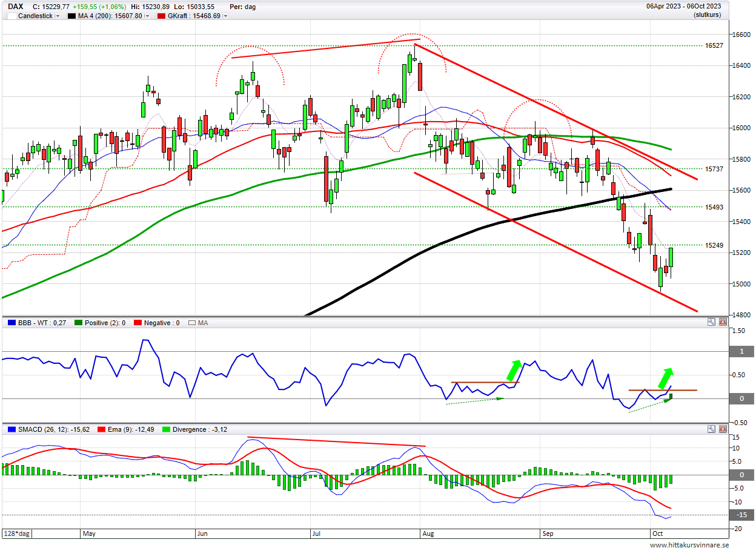Click the 15249 price level label
Viewport: 756px width, 548px height.
click(x=714, y=245)
